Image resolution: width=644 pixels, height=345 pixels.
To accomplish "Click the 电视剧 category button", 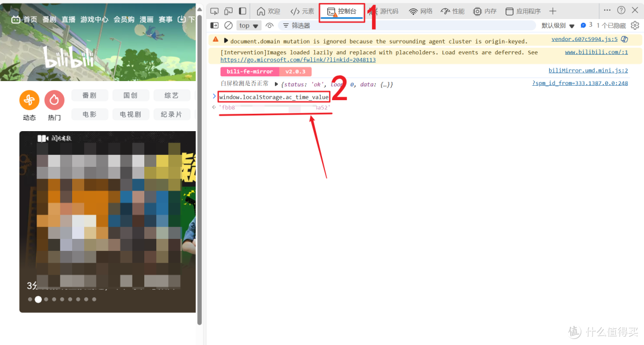I will coord(131,114).
